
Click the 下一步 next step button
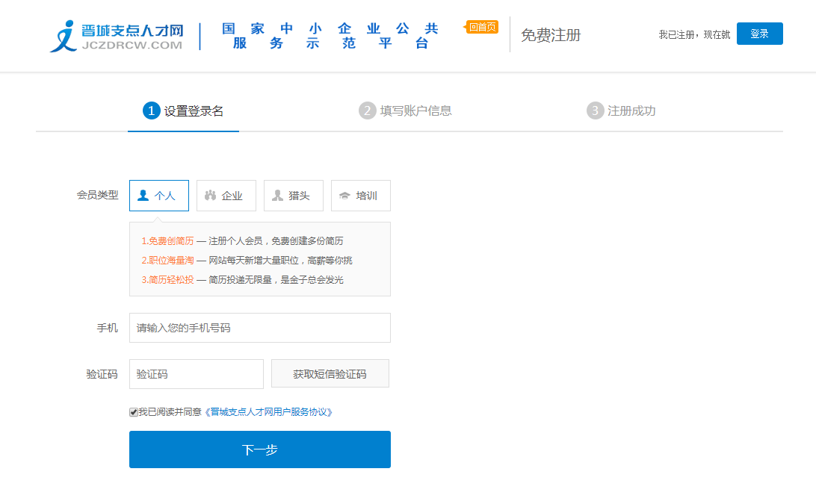[x=260, y=449]
